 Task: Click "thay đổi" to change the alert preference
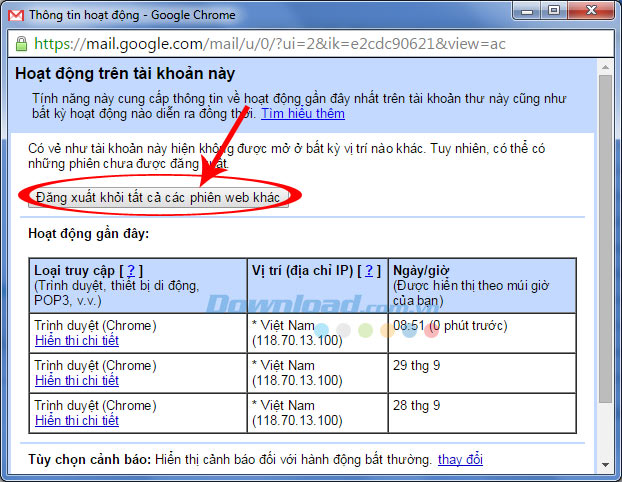click(x=460, y=460)
